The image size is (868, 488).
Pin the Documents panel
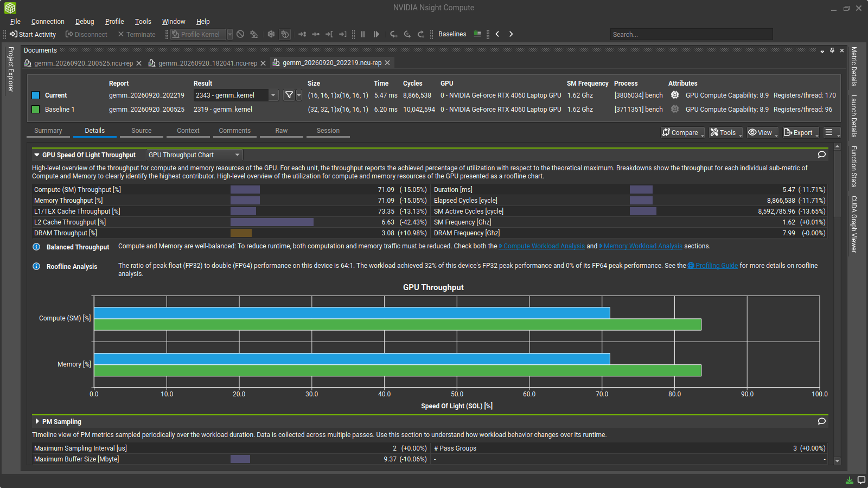(832, 50)
